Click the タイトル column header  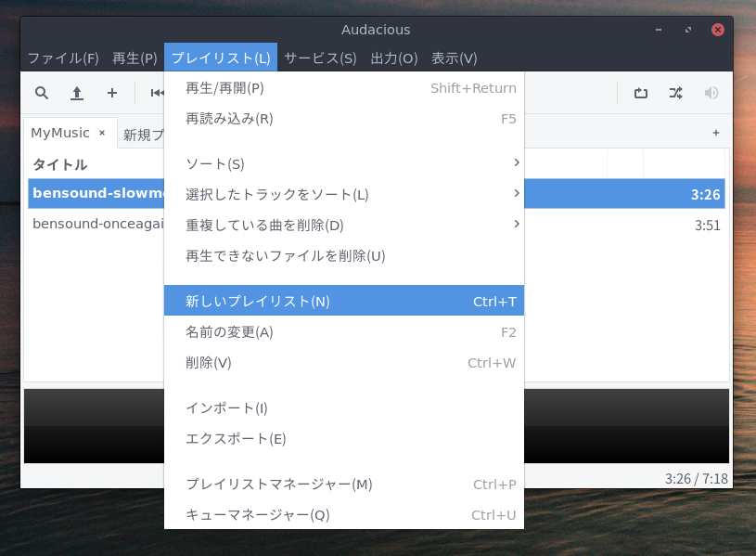[60, 165]
